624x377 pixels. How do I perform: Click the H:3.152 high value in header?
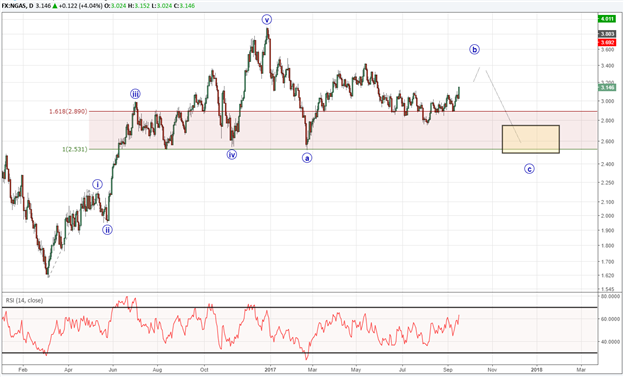[x=138, y=6]
